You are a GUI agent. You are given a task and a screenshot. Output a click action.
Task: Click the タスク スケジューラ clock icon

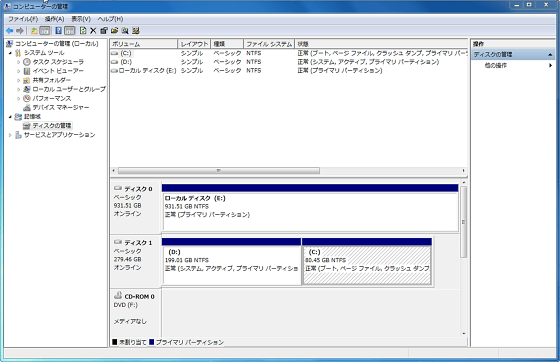point(26,62)
